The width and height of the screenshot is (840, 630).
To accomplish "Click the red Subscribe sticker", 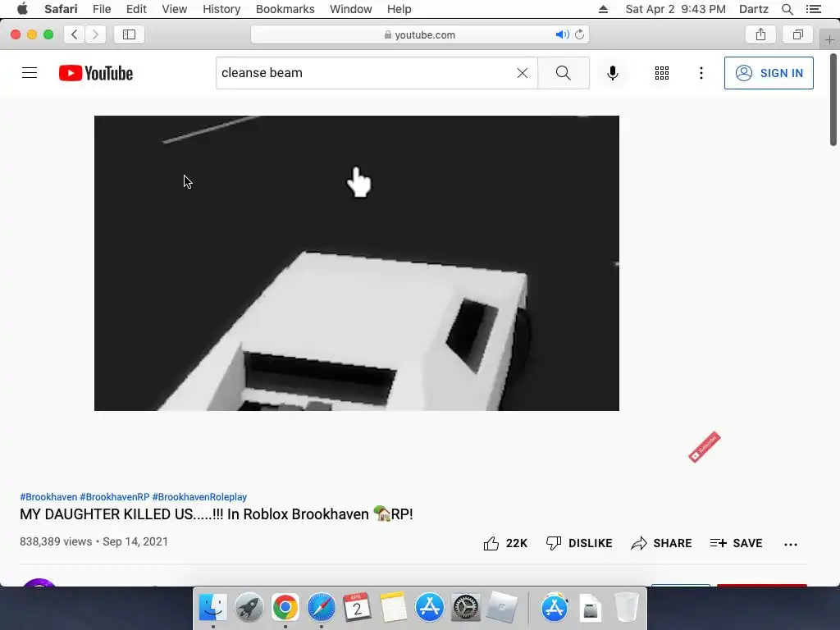I will [705, 447].
